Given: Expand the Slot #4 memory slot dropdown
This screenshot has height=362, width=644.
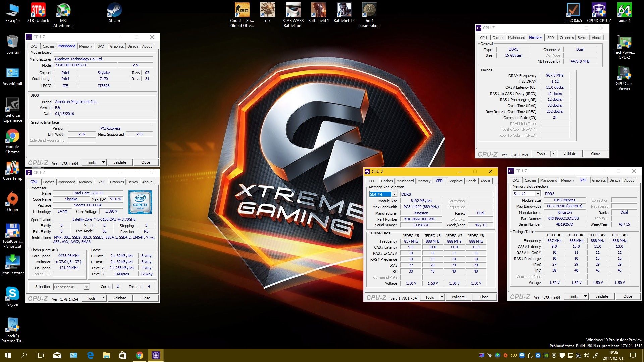Looking at the screenshot, I should click(x=394, y=194).
